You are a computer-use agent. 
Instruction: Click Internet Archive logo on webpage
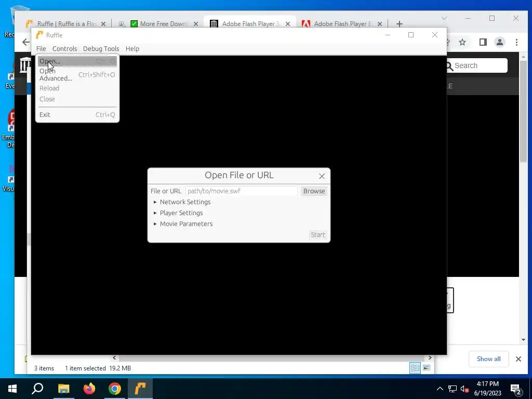tap(25, 65)
